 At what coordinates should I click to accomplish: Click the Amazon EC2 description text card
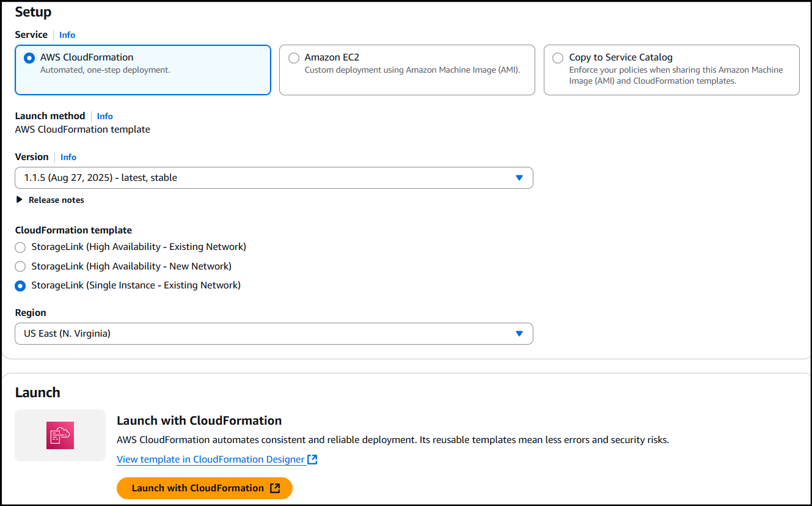[x=412, y=70]
